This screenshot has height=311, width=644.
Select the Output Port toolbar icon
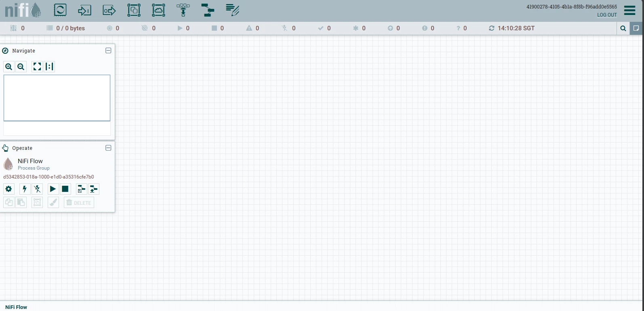click(x=109, y=10)
